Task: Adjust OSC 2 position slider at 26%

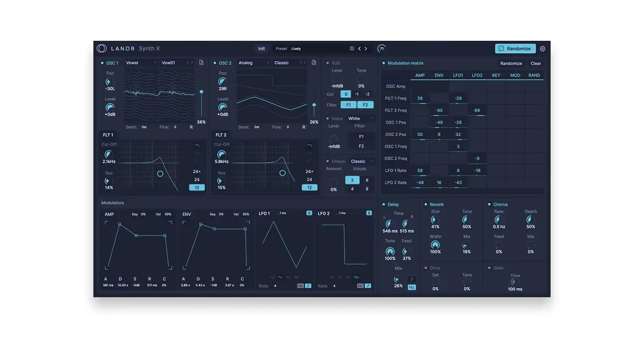Action: point(314,105)
